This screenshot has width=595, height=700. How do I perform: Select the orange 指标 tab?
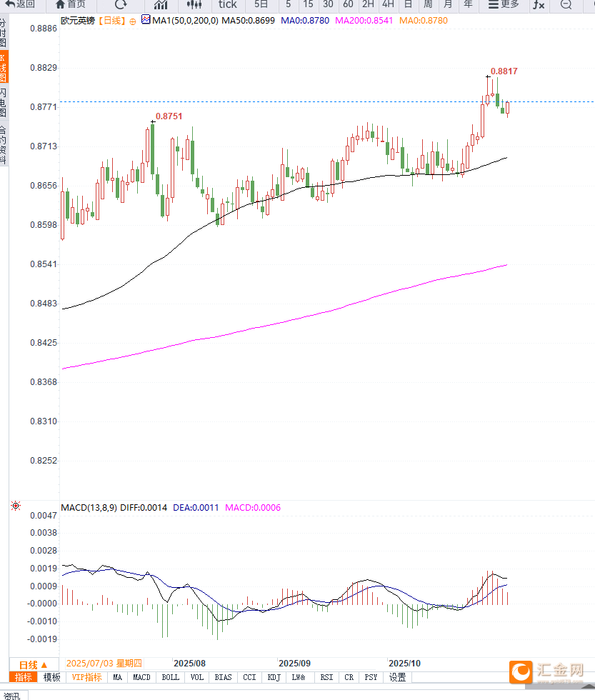click(24, 677)
